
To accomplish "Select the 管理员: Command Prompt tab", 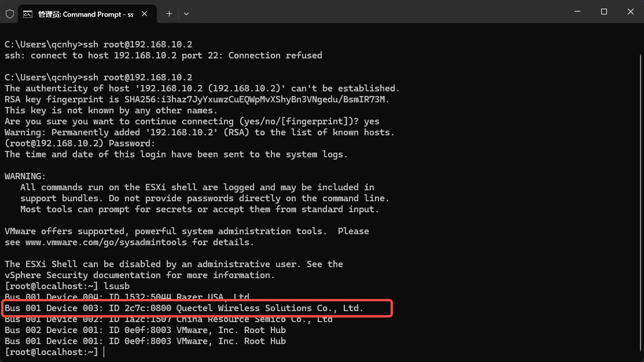I will [x=87, y=14].
